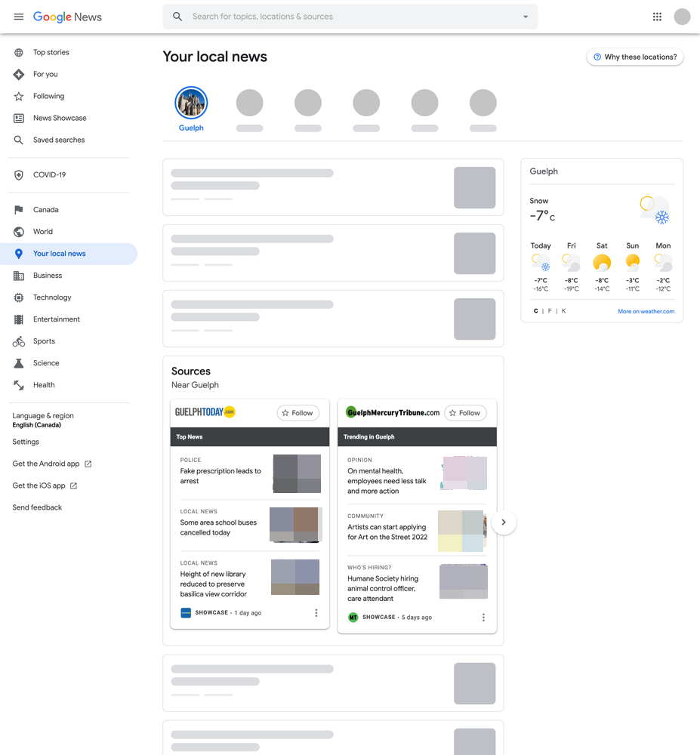Viewport: 700px width, 755px height.
Task: Follow GuelphToday using the star button
Action: [298, 413]
